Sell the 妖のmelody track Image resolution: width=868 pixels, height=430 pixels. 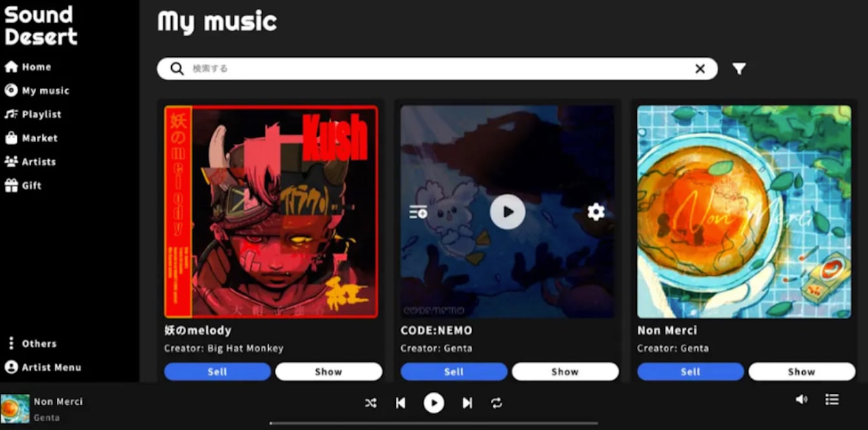click(218, 372)
